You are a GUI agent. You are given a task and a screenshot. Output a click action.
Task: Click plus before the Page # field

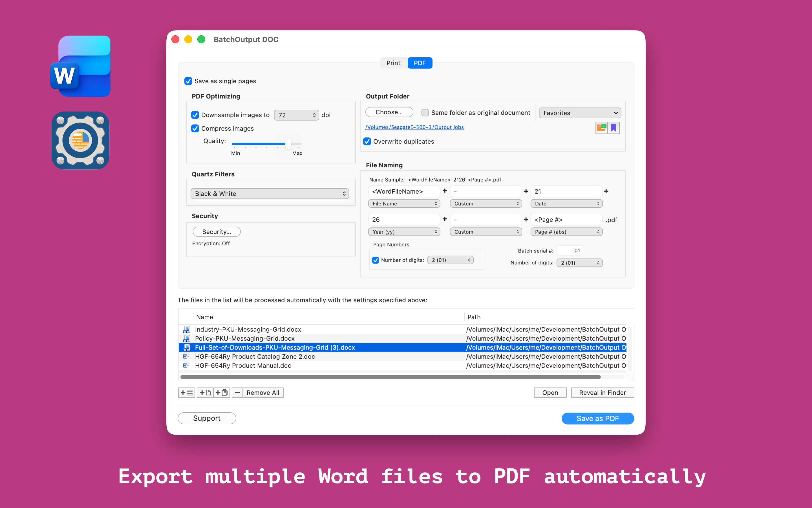pos(526,219)
